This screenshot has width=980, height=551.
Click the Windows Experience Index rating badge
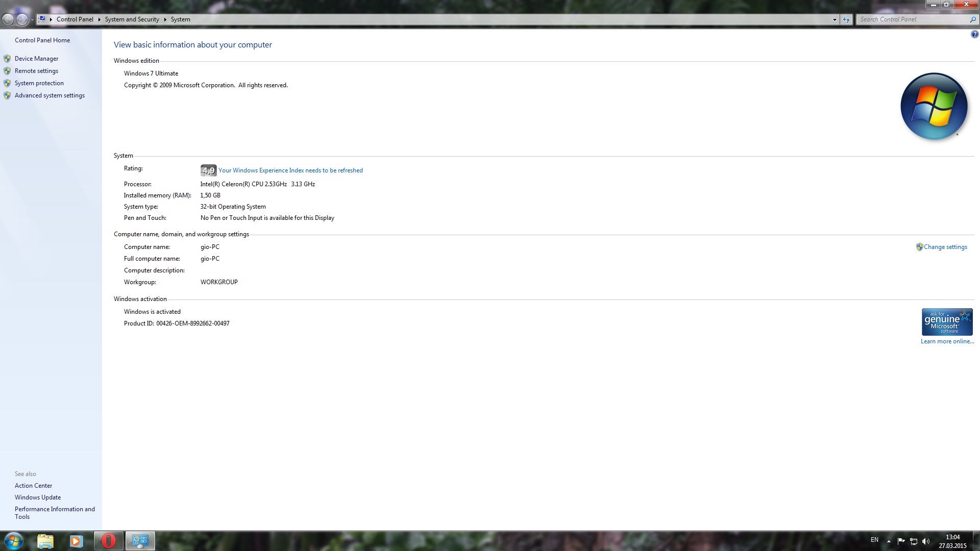click(208, 170)
